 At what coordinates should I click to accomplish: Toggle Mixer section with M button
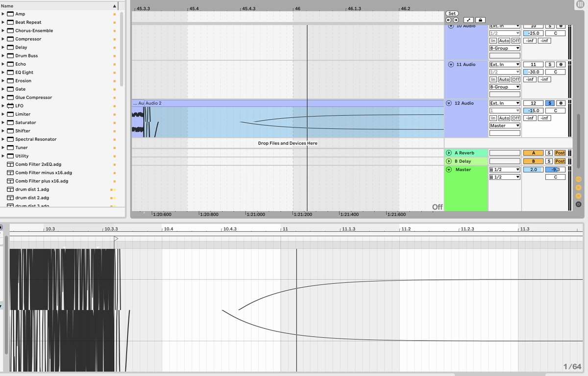click(579, 196)
